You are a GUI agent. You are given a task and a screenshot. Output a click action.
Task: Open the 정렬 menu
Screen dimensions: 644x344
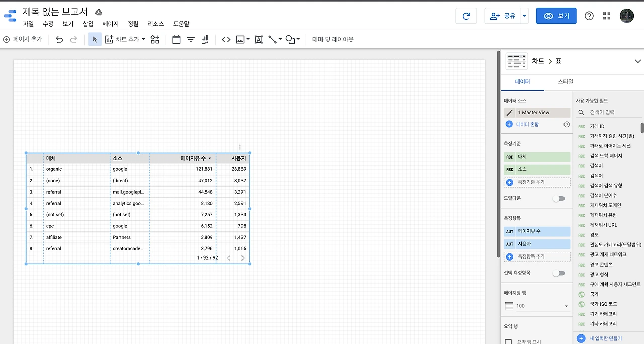pos(133,24)
